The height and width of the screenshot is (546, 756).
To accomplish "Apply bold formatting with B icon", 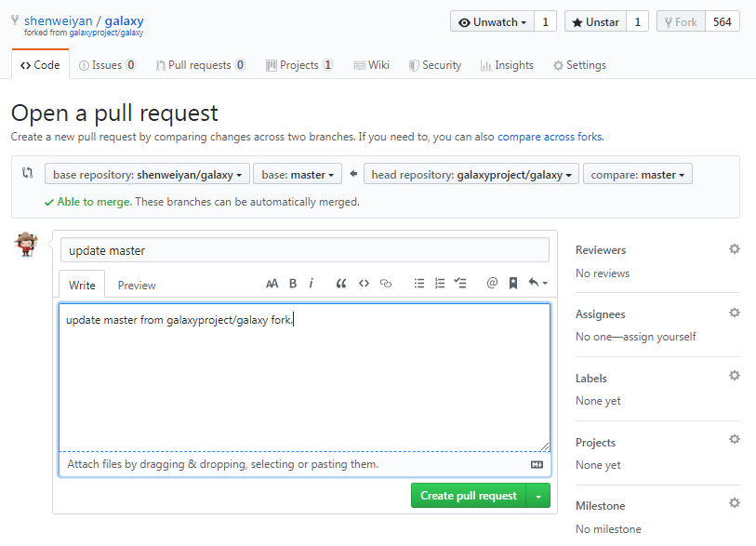I will tap(293, 284).
